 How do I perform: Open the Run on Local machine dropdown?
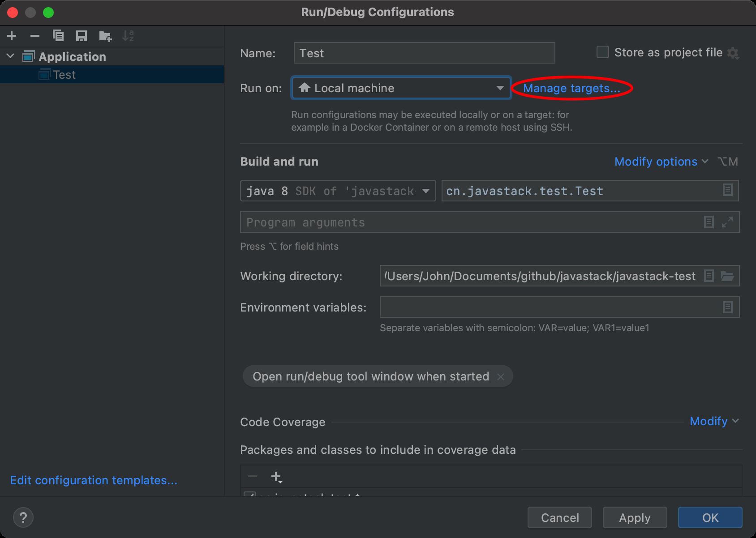(x=401, y=88)
